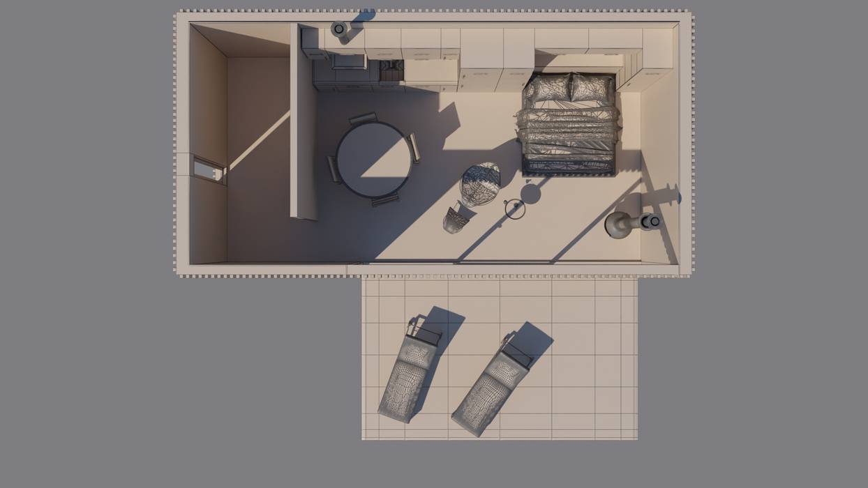
Task: Click the round wicker armchair
Action: pos(480,184)
